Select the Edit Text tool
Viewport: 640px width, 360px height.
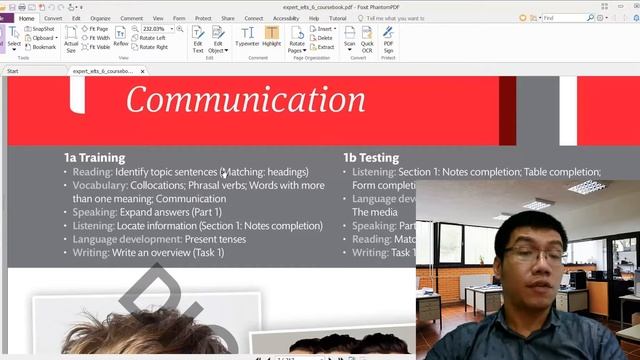tap(198, 39)
